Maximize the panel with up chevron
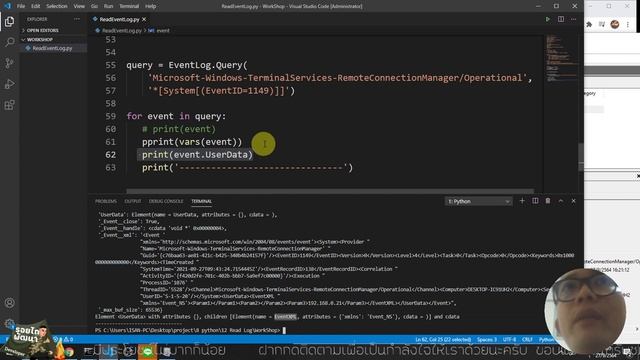640x360 pixels. 561,201
